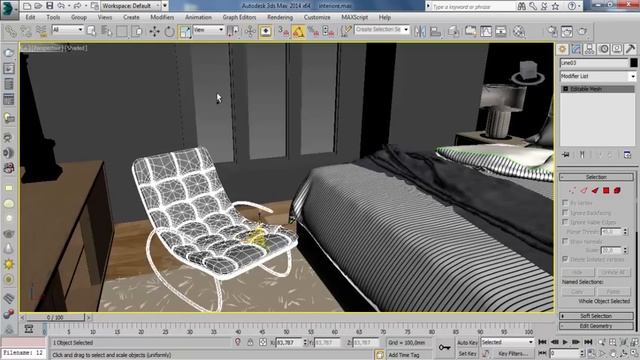Click the time slider at 0 / 100
This screenshot has width=640, height=360.
pyautogui.click(x=55, y=317)
